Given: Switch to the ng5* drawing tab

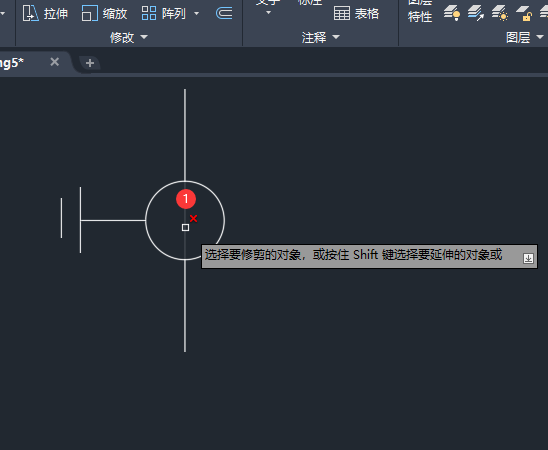Looking at the screenshot, I should click(x=12, y=63).
